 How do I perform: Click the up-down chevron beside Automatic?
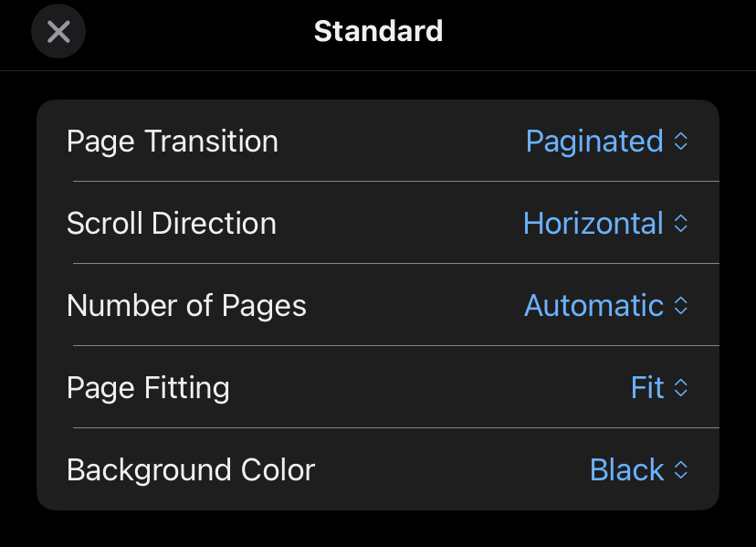point(680,305)
